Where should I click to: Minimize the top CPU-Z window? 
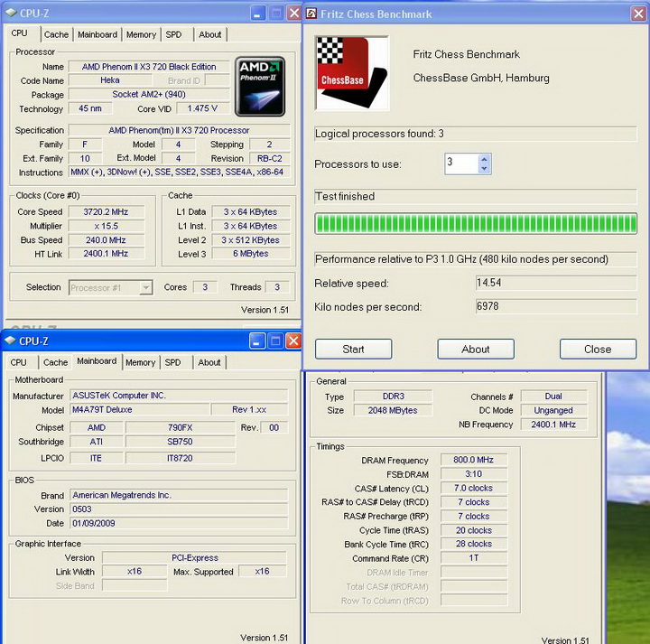[258, 14]
